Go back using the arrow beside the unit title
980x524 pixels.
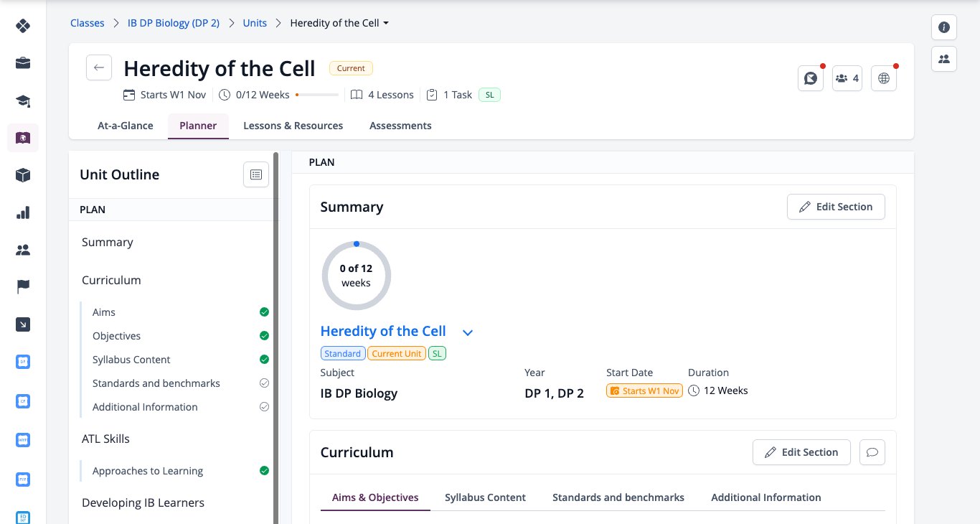(99, 67)
